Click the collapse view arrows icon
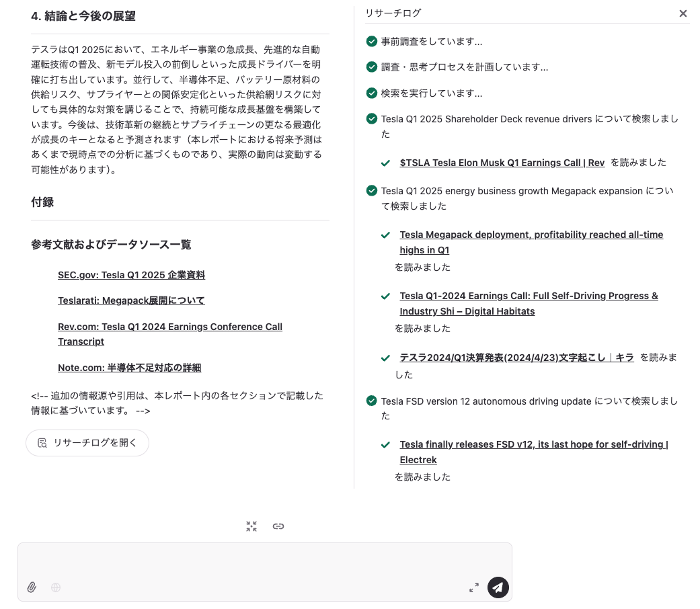The width and height of the screenshot is (700, 609). tap(251, 526)
